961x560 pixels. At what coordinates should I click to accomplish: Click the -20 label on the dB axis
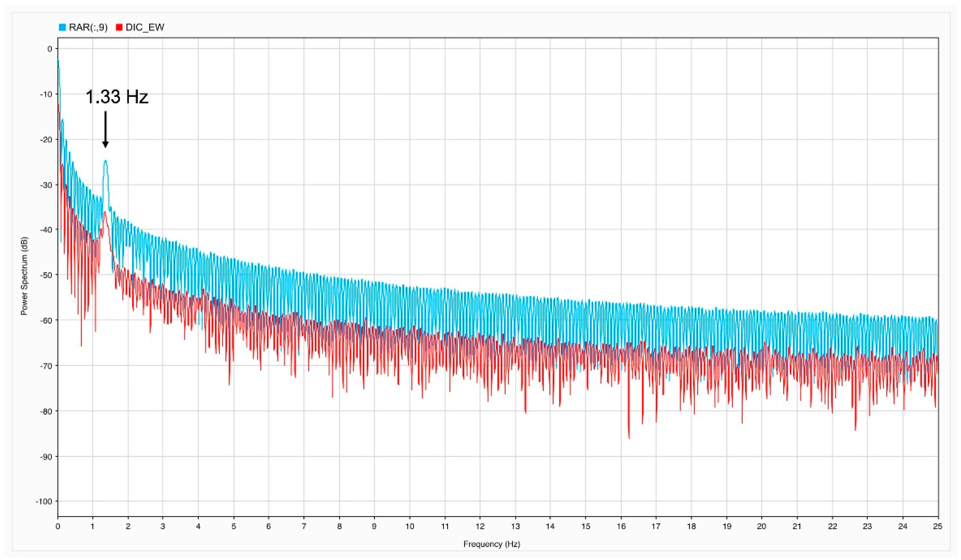[46, 140]
